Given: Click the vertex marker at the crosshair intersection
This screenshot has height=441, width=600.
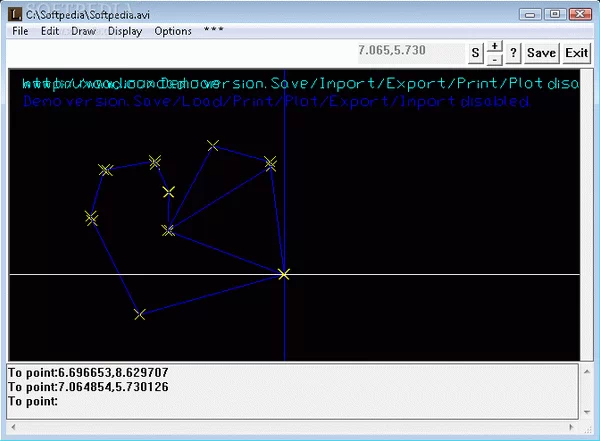Looking at the screenshot, I should coord(284,274).
